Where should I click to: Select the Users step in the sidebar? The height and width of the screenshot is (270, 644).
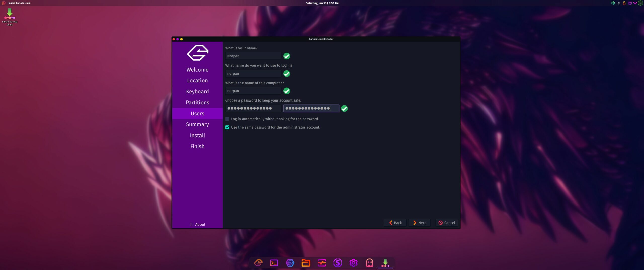[197, 113]
